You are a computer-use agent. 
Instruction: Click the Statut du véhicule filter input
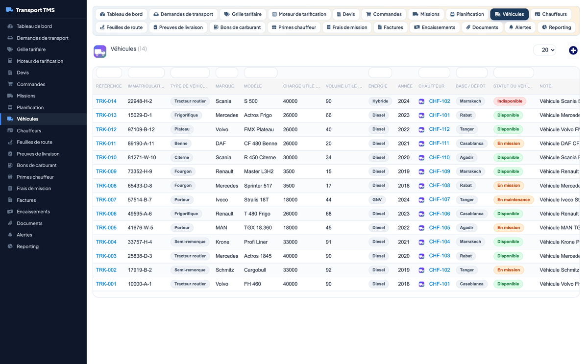click(514, 73)
